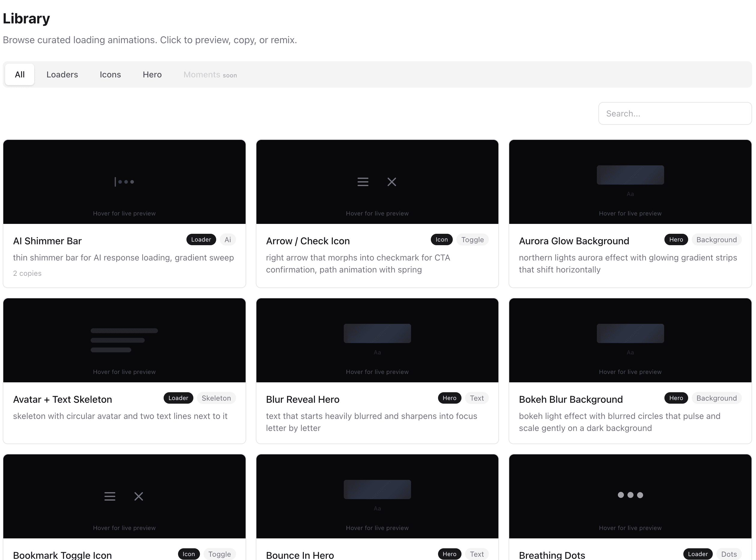Open Arrow / Check Icon preview thumbnail
Viewport: 756px width, 560px height.
tap(377, 182)
